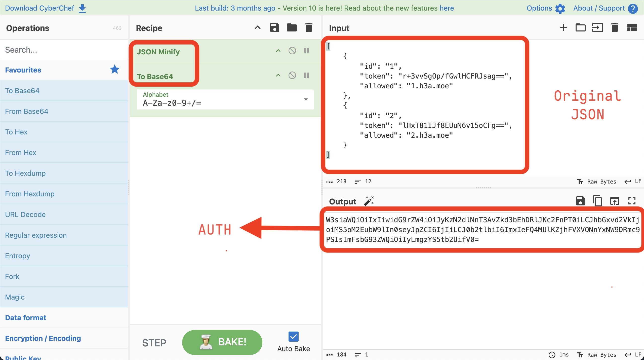644x360 pixels.
Task: Set breakpoint on To Base64 operation
Action: [x=306, y=75]
